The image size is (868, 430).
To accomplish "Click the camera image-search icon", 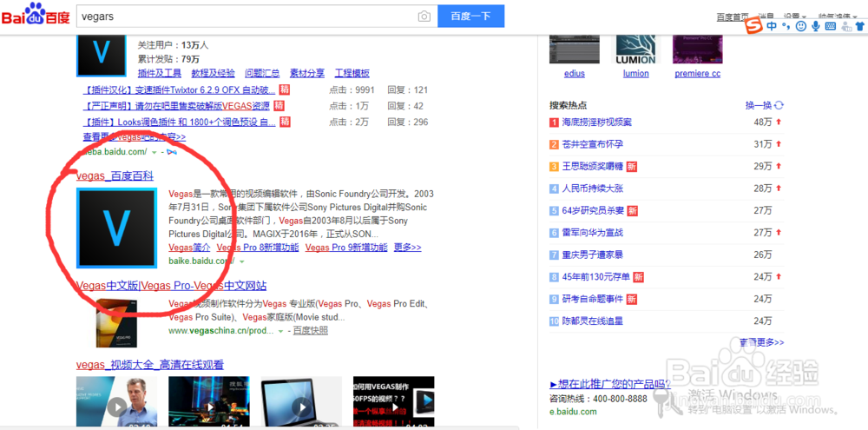I will pyautogui.click(x=424, y=16).
